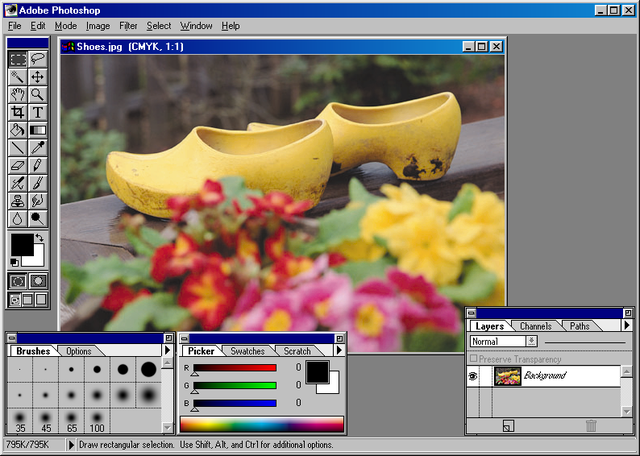Select the Type tool

(38, 112)
